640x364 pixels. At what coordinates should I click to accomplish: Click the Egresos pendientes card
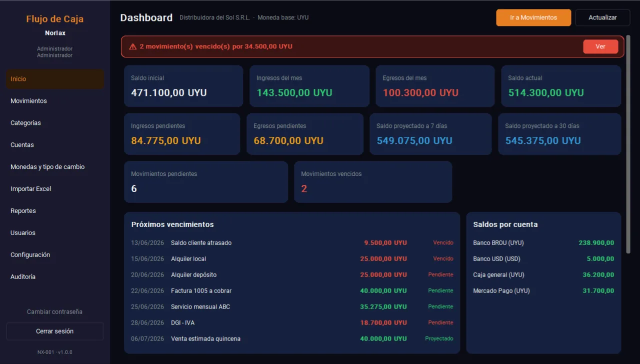[305, 134]
